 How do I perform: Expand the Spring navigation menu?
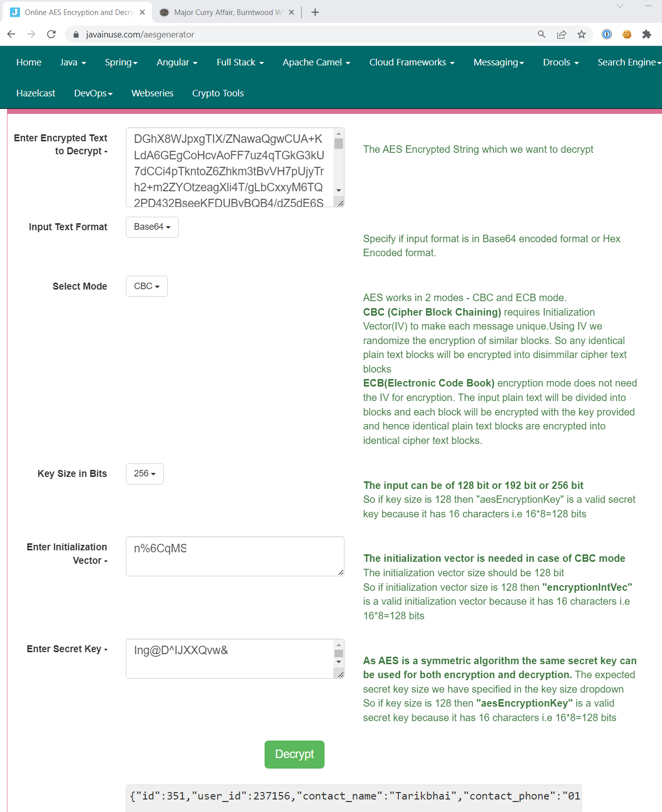(121, 62)
